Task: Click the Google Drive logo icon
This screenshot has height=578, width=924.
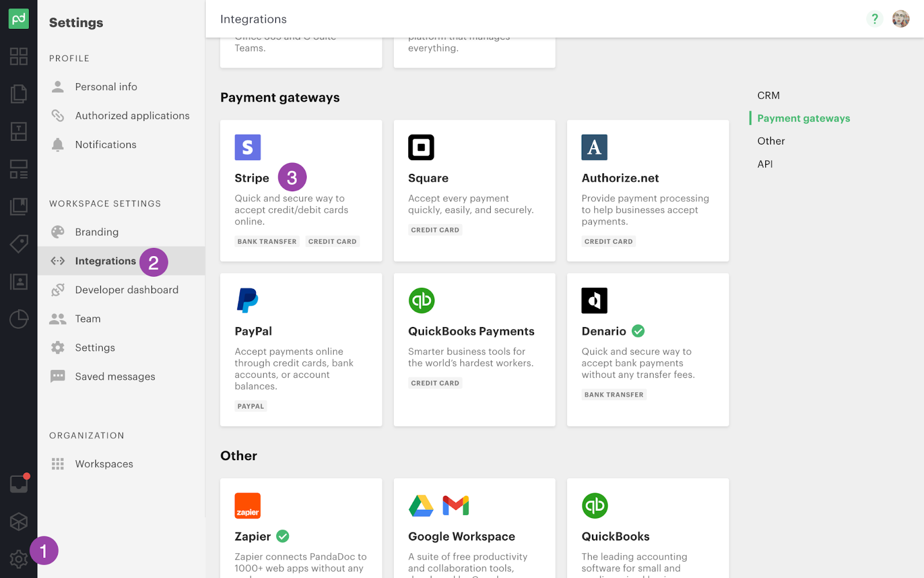Action: [421, 506]
